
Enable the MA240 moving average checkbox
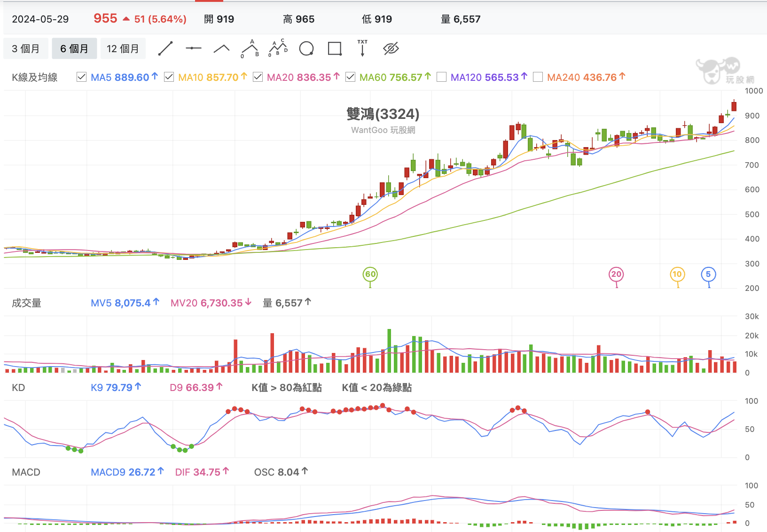[538, 77]
